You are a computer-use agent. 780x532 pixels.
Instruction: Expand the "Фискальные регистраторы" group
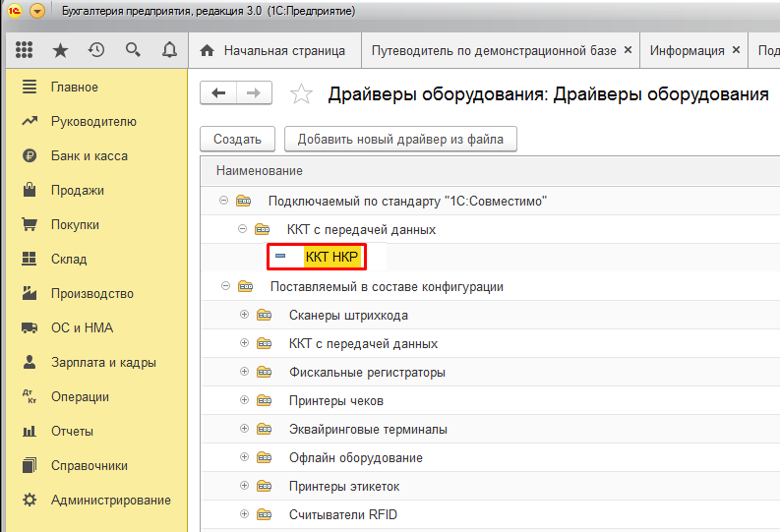pos(245,373)
